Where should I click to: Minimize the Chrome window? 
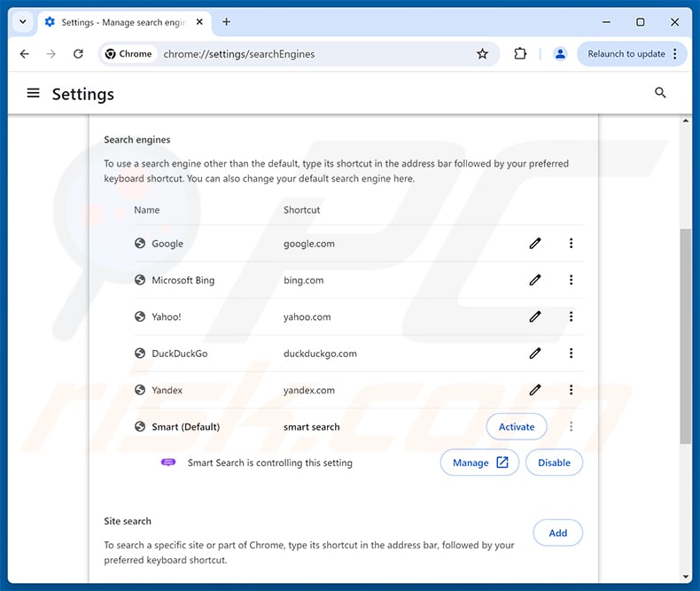click(x=606, y=22)
